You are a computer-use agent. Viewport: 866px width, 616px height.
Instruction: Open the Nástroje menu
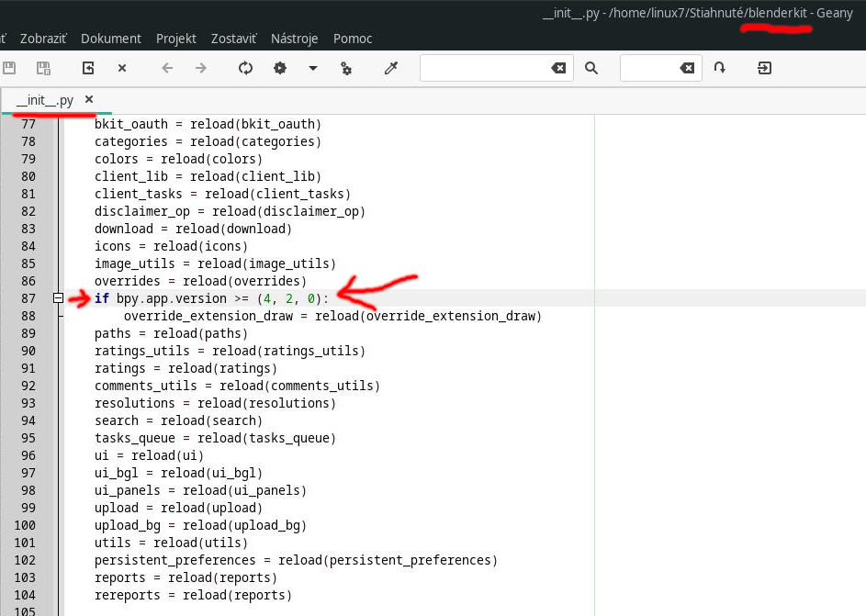pos(294,39)
